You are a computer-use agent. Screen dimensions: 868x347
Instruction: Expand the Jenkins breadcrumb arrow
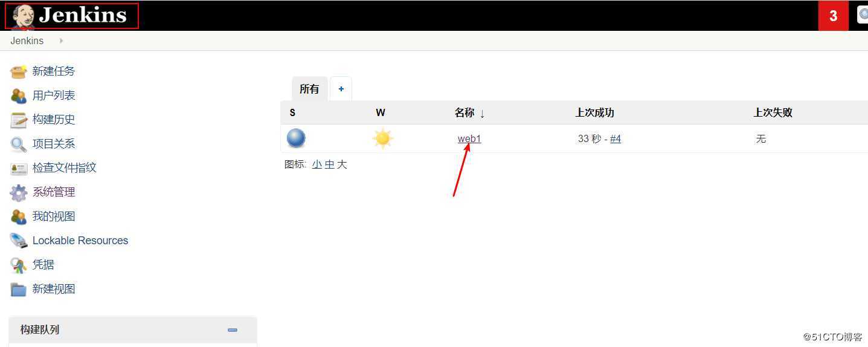(x=61, y=41)
